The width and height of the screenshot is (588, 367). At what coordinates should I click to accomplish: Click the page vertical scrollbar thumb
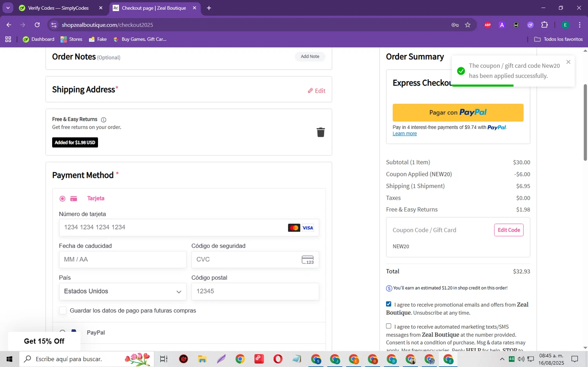pos(585,122)
